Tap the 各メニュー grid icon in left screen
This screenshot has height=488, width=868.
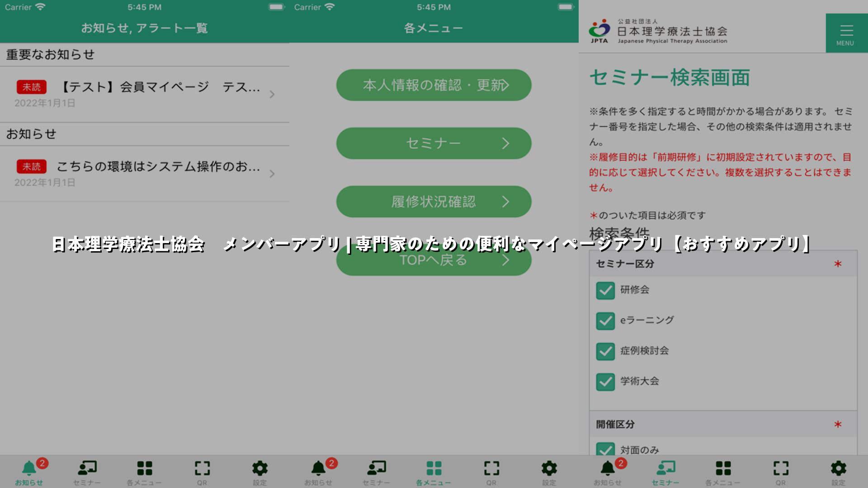coord(145,468)
